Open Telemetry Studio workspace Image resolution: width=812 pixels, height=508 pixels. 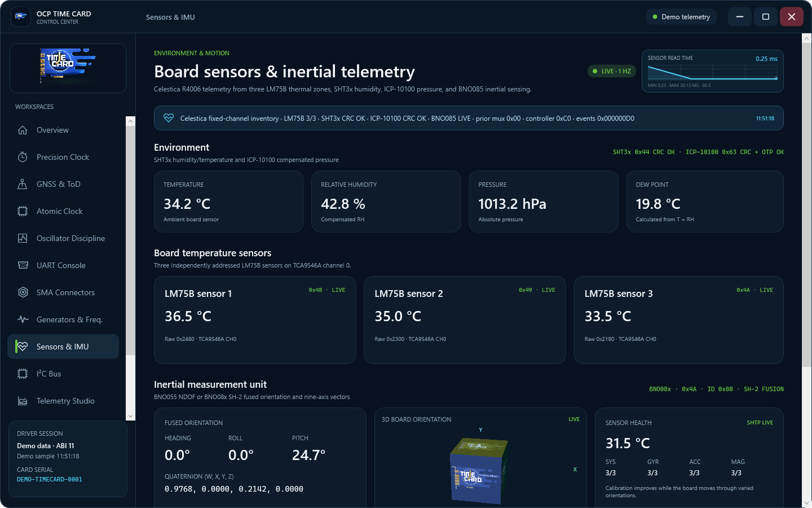coord(63,401)
